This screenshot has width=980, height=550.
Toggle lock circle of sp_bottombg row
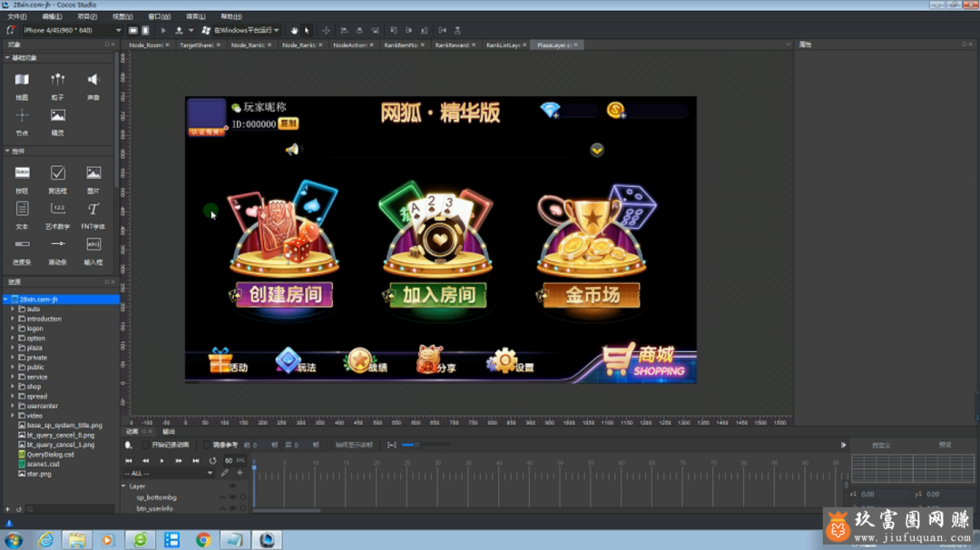pyautogui.click(x=243, y=497)
